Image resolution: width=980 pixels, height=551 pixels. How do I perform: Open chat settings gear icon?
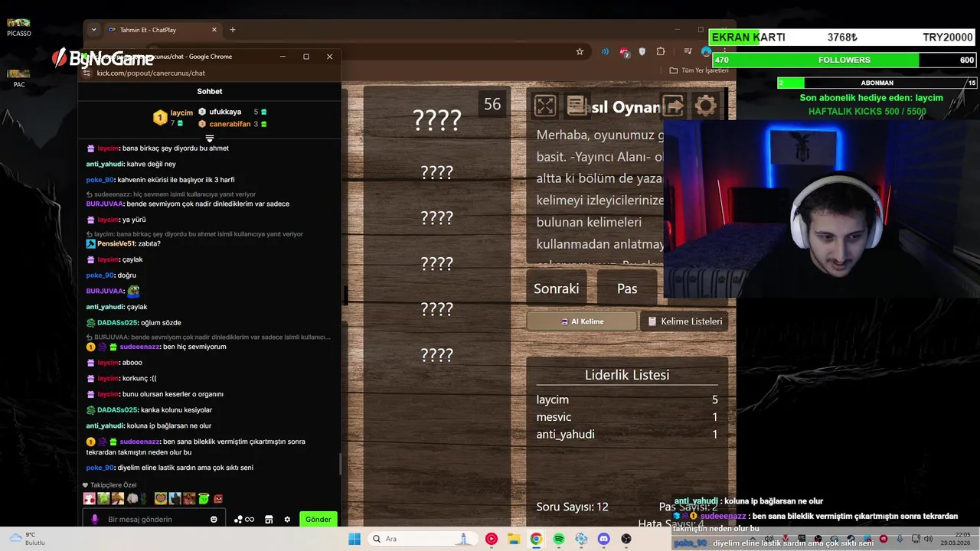coord(287,519)
